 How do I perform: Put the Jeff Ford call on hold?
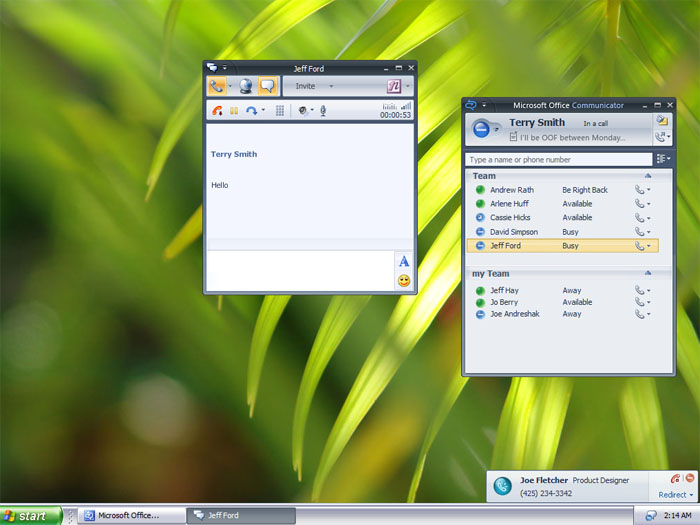point(234,111)
